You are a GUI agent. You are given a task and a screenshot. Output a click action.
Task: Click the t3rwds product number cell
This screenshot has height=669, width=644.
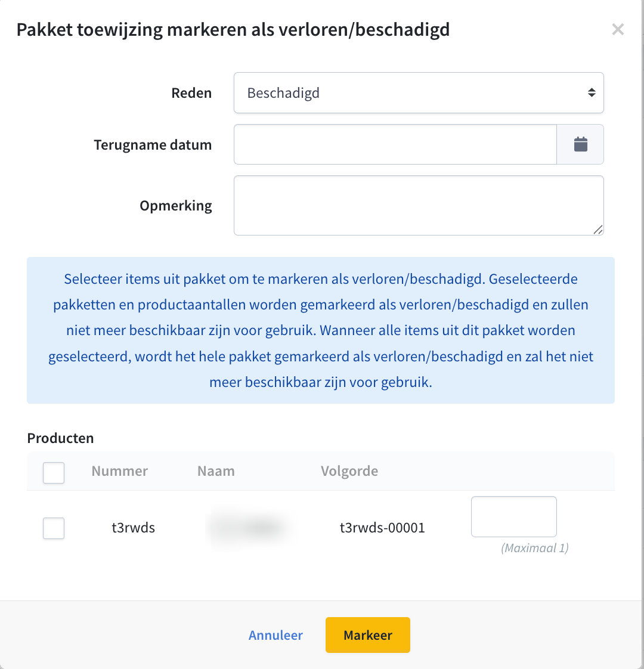[133, 528]
